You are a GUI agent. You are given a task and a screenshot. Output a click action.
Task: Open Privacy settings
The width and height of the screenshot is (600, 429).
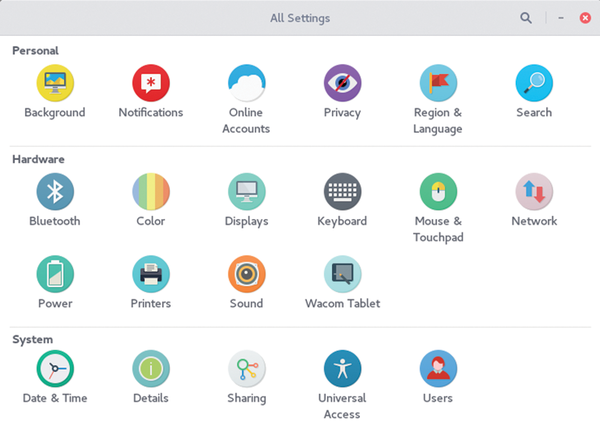(342, 83)
